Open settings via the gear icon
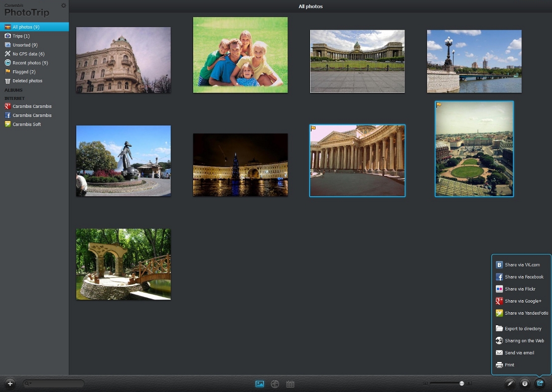552x392 pixels. tap(63, 6)
